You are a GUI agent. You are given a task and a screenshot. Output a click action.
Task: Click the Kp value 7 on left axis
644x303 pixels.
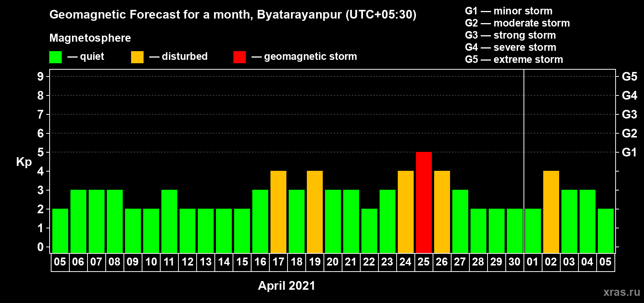click(41, 114)
